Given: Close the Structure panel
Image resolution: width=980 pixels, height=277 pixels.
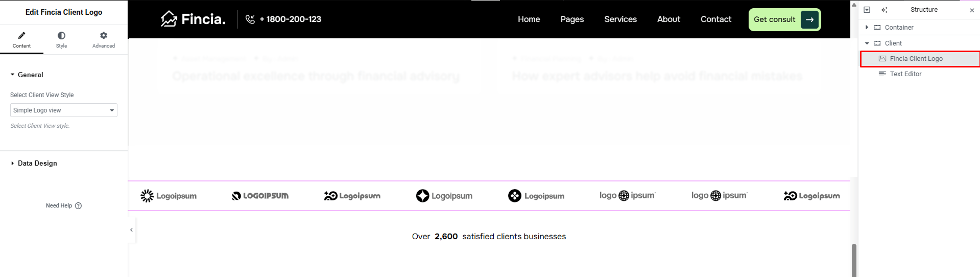Looking at the screenshot, I should [x=971, y=10].
